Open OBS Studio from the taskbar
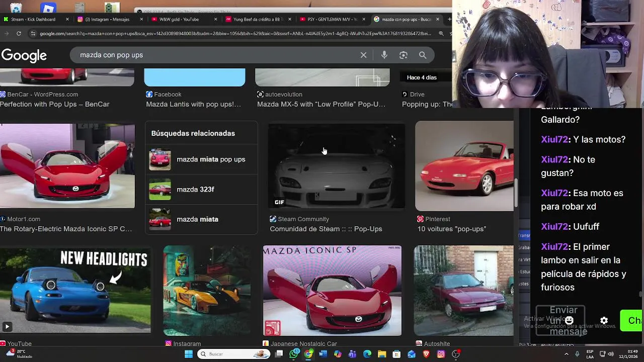The image size is (644, 362). (x=456, y=354)
